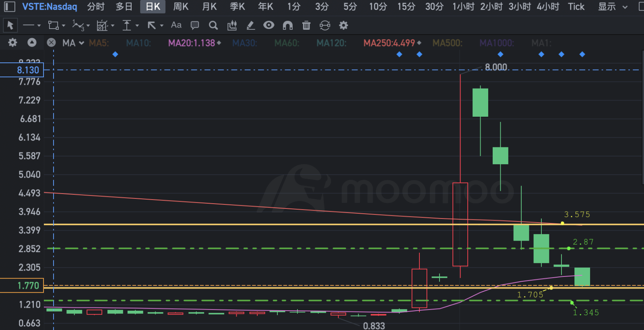Select the 日K daily chart tab
The width and height of the screenshot is (644, 330).
pos(153,7)
